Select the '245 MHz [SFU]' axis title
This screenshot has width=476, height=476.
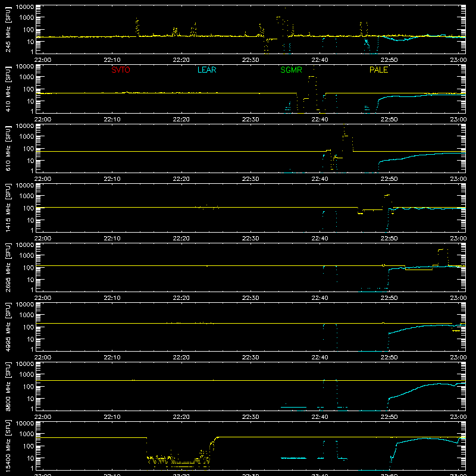point(8,30)
